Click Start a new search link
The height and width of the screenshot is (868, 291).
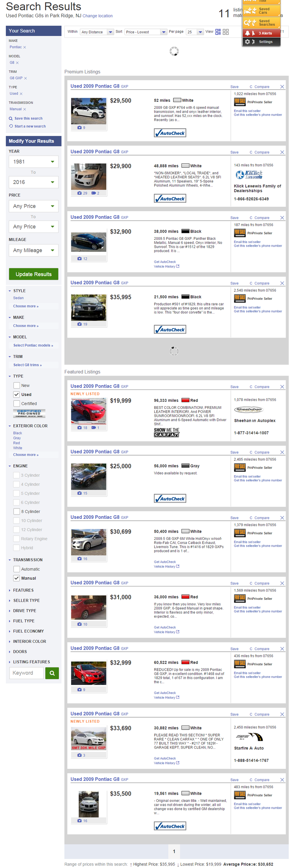30,126
